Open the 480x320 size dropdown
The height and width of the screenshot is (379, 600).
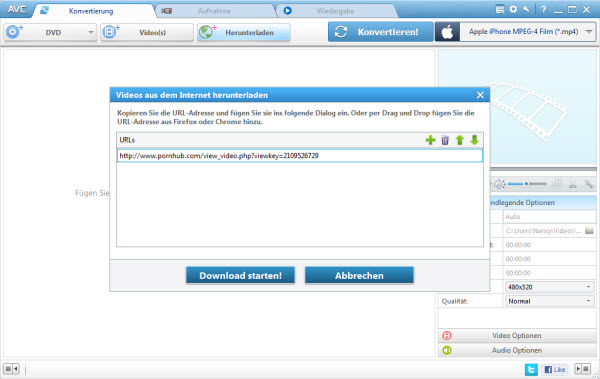click(549, 287)
